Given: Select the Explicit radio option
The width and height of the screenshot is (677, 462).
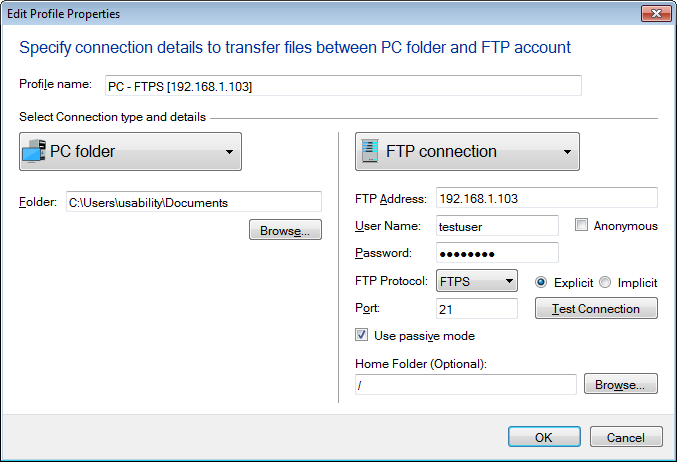Looking at the screenshot, I should pos(542,282).
